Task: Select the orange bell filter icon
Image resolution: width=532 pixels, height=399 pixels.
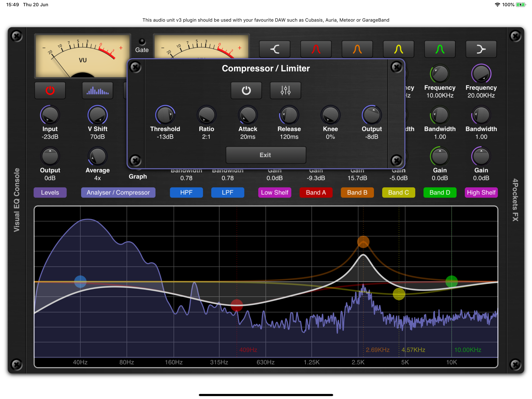Action: tap(357, 49)
